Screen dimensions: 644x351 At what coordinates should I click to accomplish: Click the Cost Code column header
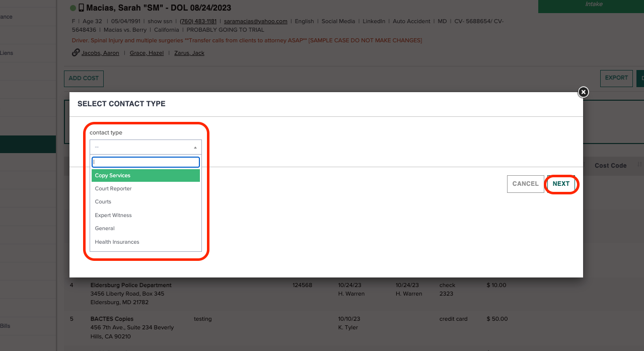coord(610,165)
